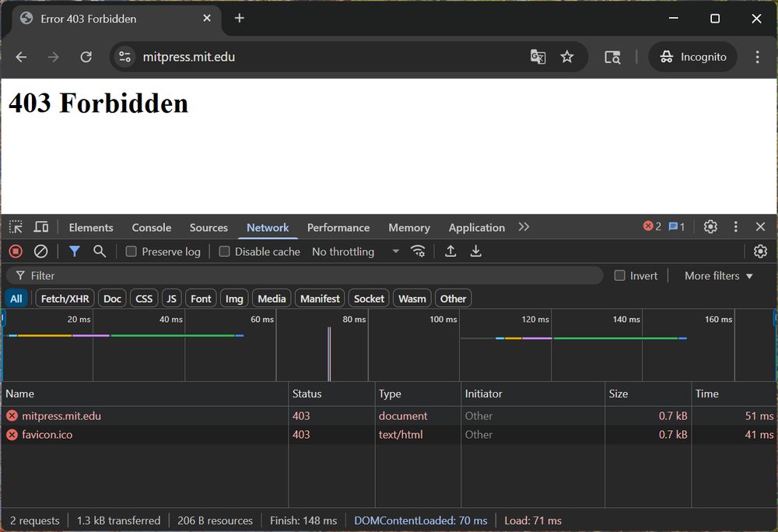The width and height of the screenshot is (778, 532).
Task: Open network conditions wifi icon
Action: (418, 251)
